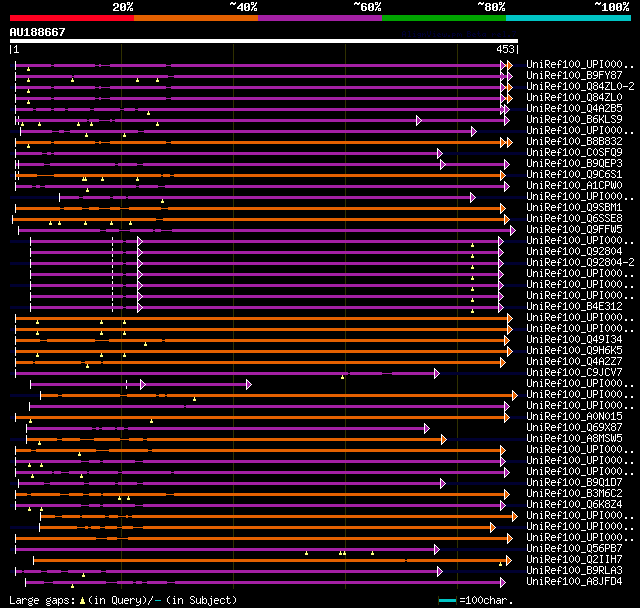The image size is (640, 608).
Task: Click the end arrow of the B4E312 alignment
Action: (501, 308)
